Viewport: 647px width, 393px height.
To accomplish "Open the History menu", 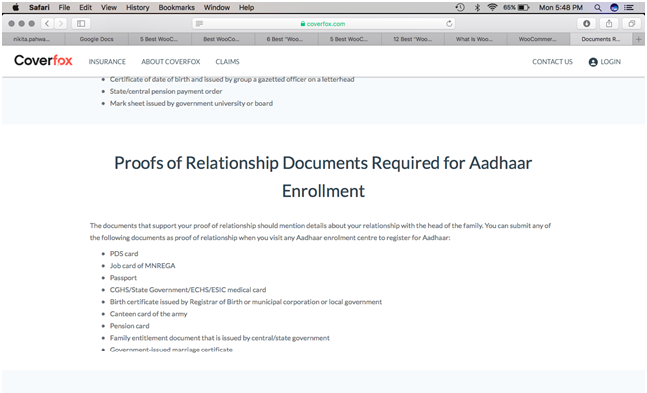I will pos(137,7).
